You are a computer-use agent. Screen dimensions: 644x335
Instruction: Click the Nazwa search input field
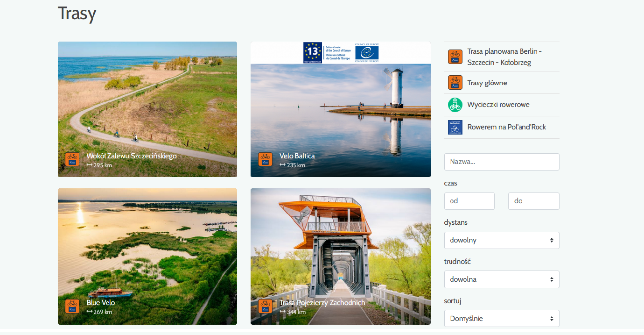pyautogui.click(x=501, y=162)
